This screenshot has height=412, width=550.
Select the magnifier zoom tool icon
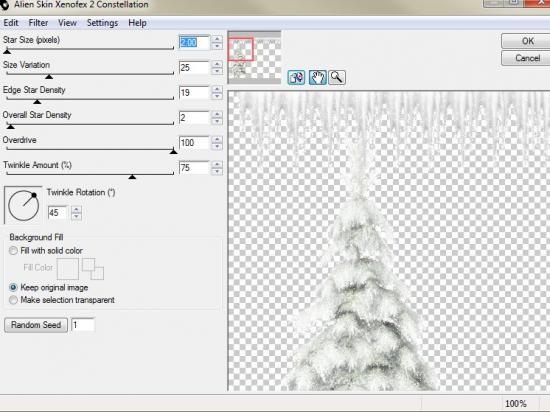click(337, 77)
